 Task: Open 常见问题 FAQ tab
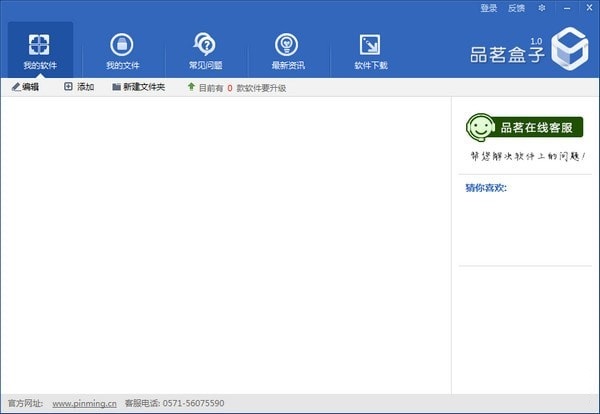(205, 51)
